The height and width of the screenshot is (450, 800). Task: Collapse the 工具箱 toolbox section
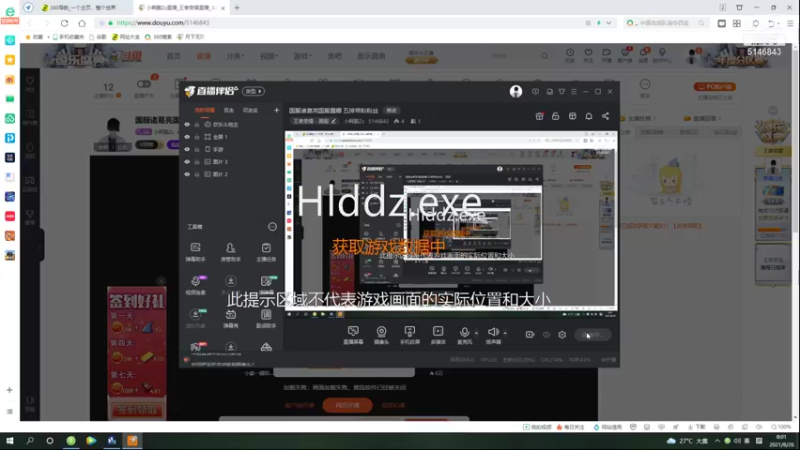coord(272,227)
